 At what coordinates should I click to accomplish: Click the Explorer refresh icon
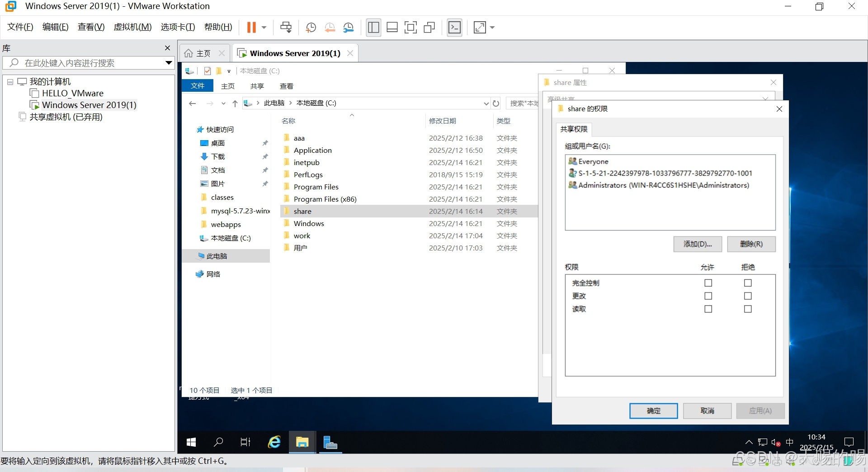click(496, 104)
